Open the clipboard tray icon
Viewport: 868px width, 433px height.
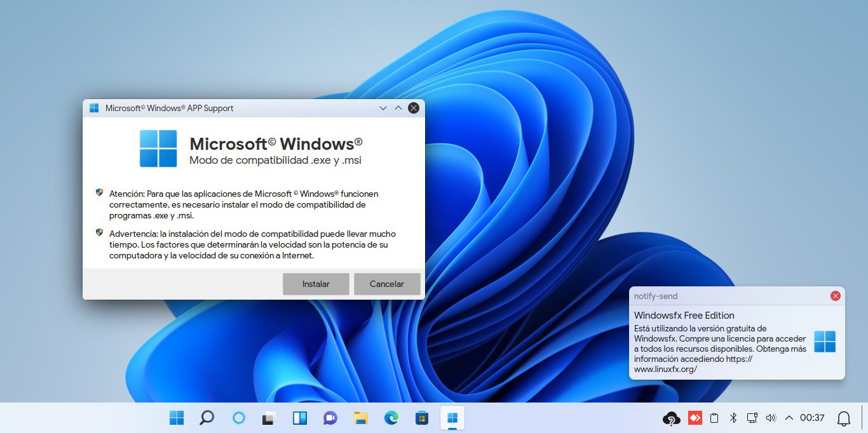coord(714,418)
